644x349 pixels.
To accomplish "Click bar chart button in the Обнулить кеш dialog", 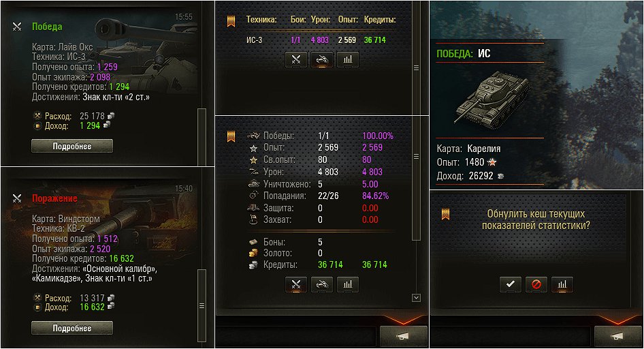I will tap(562, 284).
